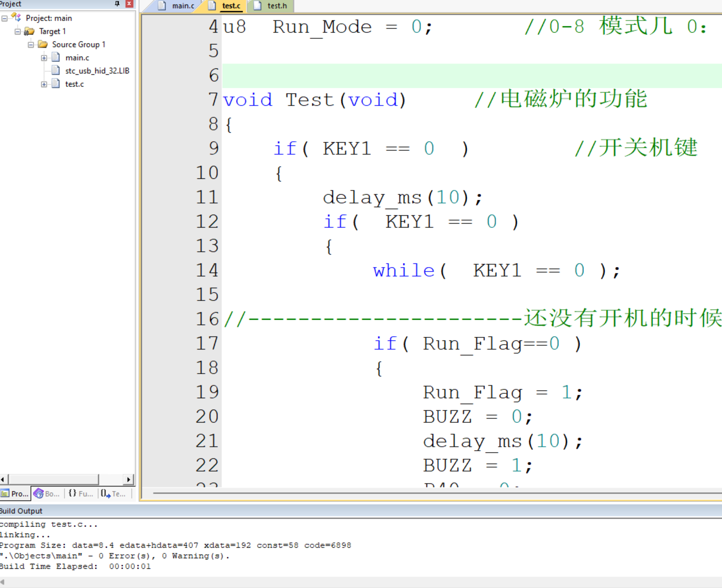Select Target 1 in project tree
The image size is (722, 588).
[x=52, y=31]
